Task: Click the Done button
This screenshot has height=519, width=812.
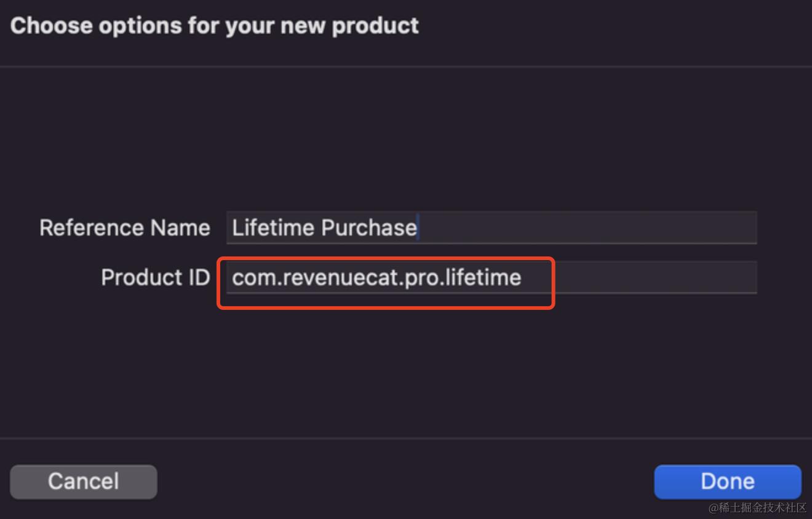Action: [x=727, y=481]
